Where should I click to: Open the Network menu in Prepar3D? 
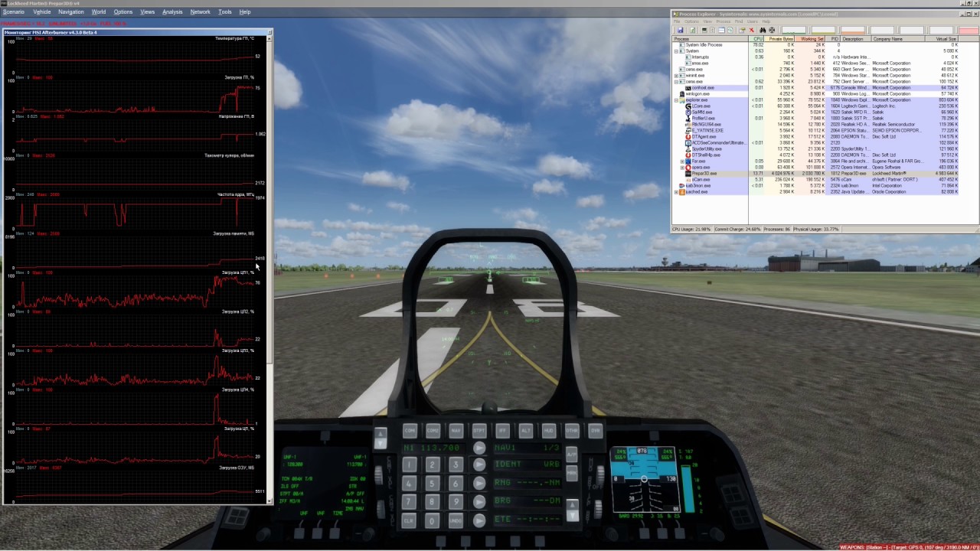200,11
